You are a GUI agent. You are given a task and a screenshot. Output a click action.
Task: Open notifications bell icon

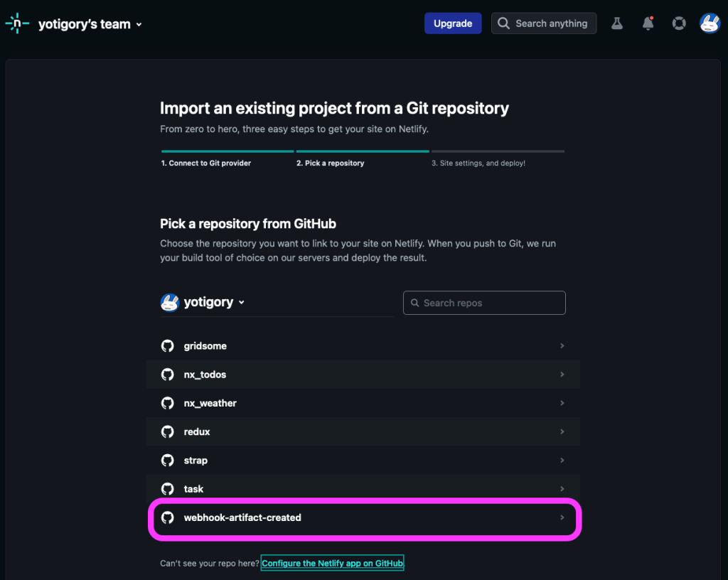[648, 23]
